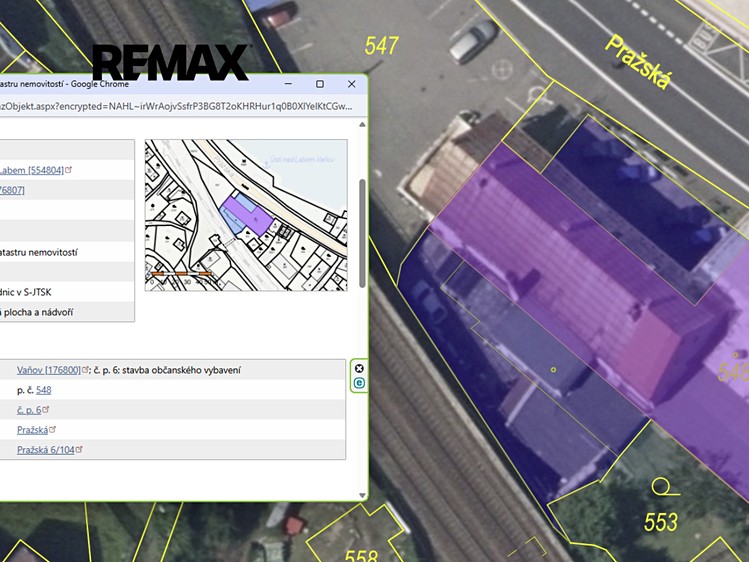Click the popup scrollbar up arrow
The image size is (749, 562).
362,125
